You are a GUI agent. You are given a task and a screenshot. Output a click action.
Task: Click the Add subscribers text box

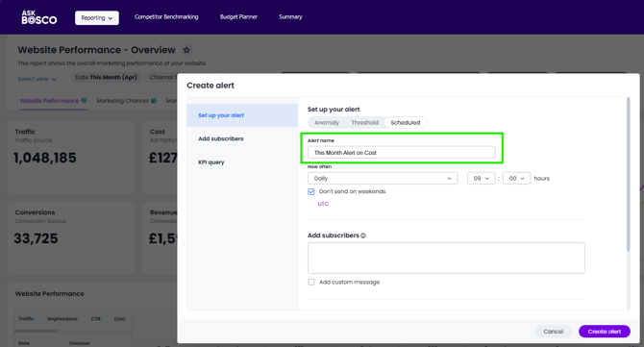coord(446,258)
